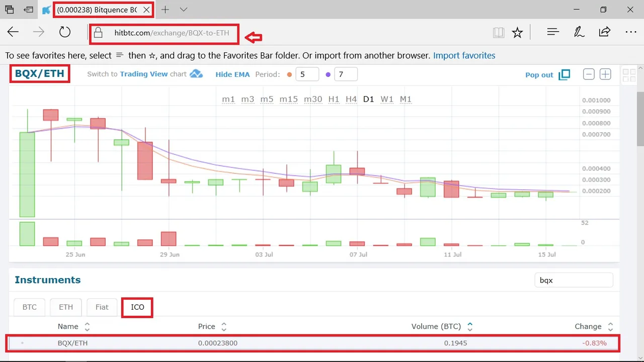The width and height of the screenshot is (644, 362).
Task: Click the Trading View cloud logo icon
Action: click(196, 74)
